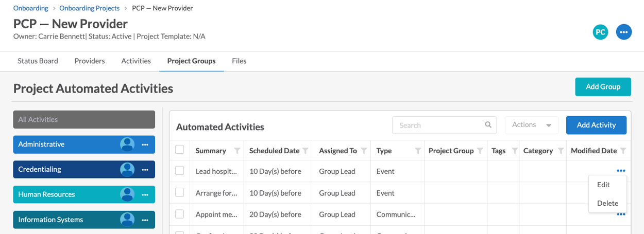This screenshot has height=234, width=644.
Task: Click the Information Systems group avatar icon
Action: 127,220
